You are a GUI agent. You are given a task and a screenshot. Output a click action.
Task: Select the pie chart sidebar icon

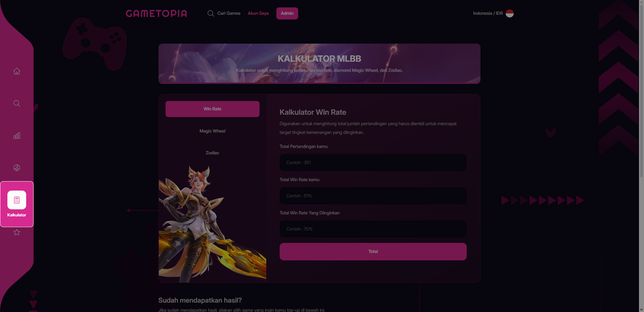(x=17, y=168)
